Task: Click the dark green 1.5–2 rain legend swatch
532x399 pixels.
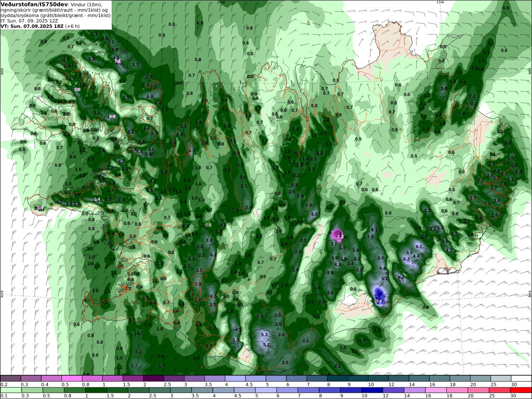Action: point(117,390)
